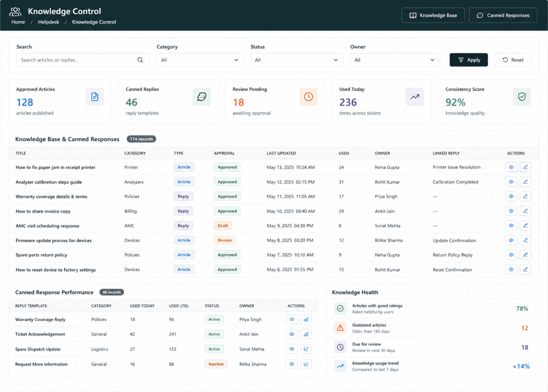This screenshot has height=392, width=548.
Task: Click Calibration Completed linked reply
Action: [456, 182]
